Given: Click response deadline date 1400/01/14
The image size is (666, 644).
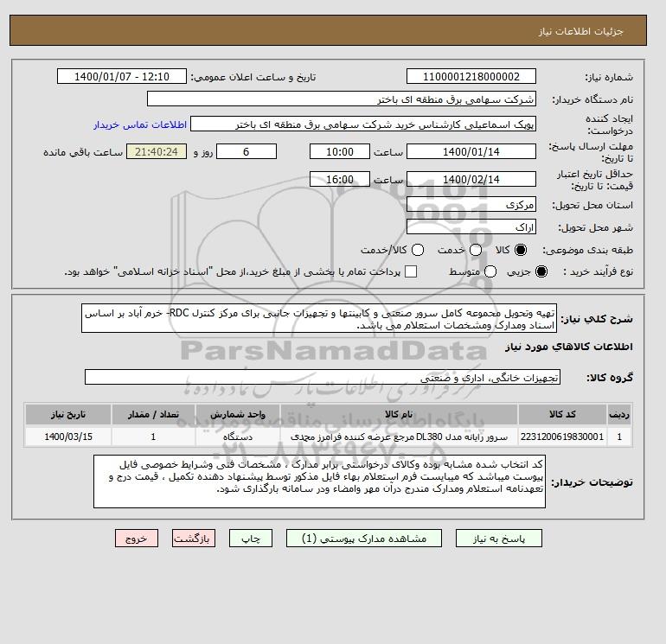Looking at the screenshot, I should [471, 151].
